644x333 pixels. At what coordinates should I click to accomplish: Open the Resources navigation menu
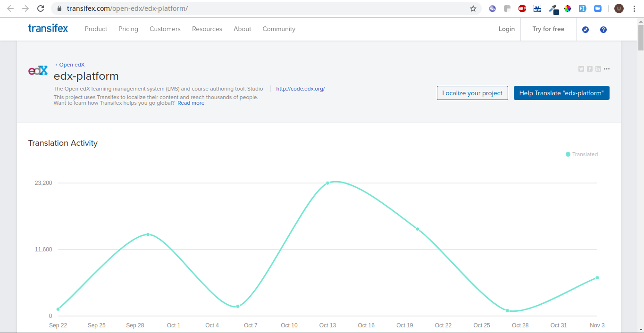click(x=207, y=29)
